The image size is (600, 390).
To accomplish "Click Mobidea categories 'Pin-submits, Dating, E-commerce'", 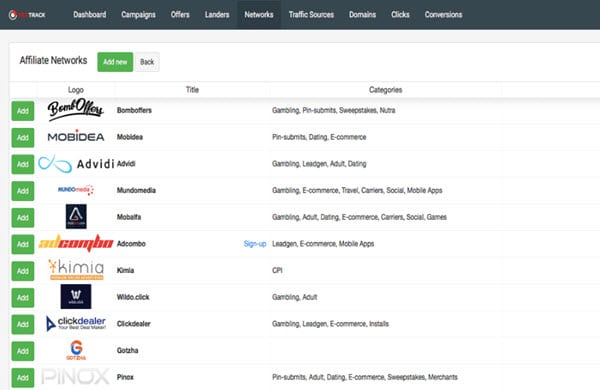I will pyautogui.click(x=319, y=137).
